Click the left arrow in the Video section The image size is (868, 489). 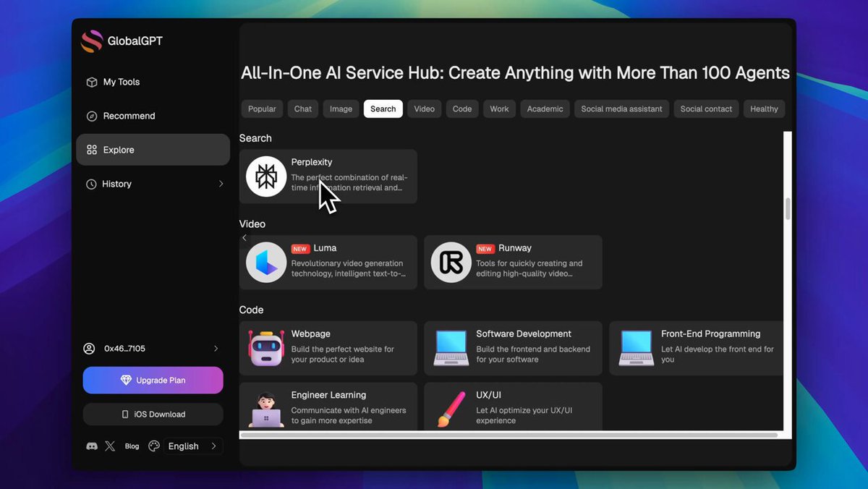tap(244, 238)
